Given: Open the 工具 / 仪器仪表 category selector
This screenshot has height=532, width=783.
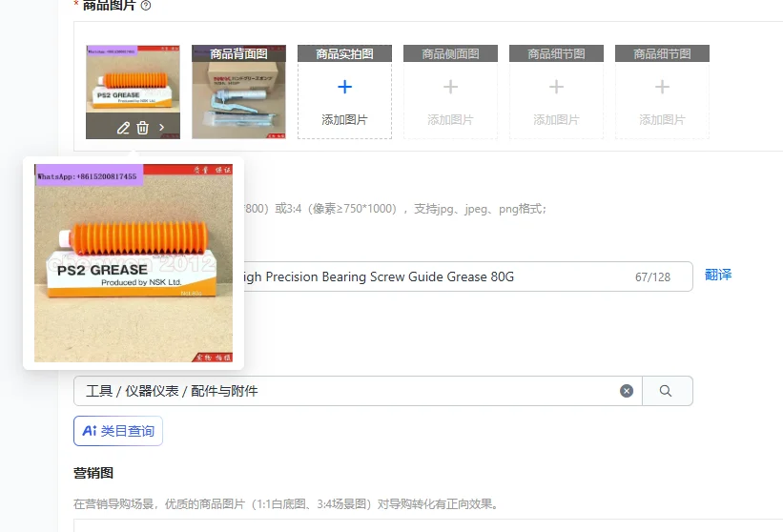Looking at the screenshot, I should click(358, 391).
